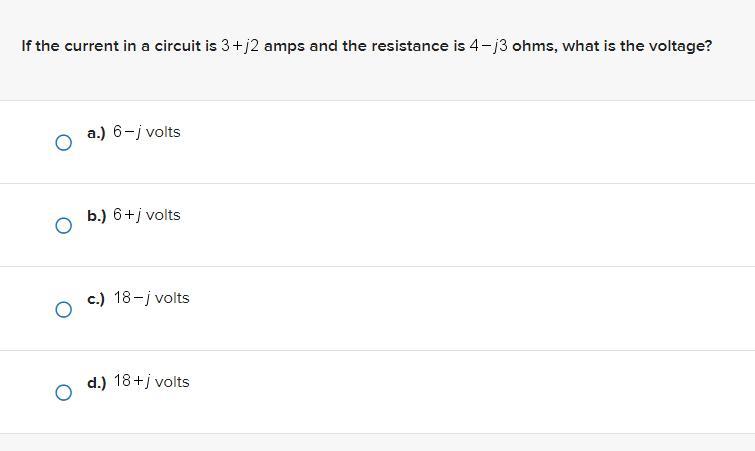Image resolution: width=755 pixels, height=451 pixels.
Task: Click the answer expression "6−j"
Action: click(x=127, y=132)
